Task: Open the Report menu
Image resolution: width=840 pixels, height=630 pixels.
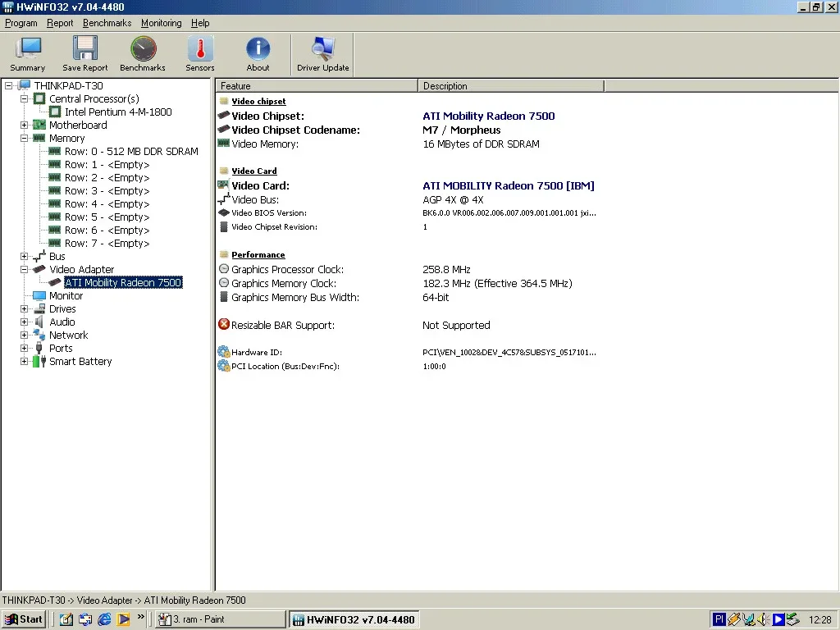Action: [60, 23]
